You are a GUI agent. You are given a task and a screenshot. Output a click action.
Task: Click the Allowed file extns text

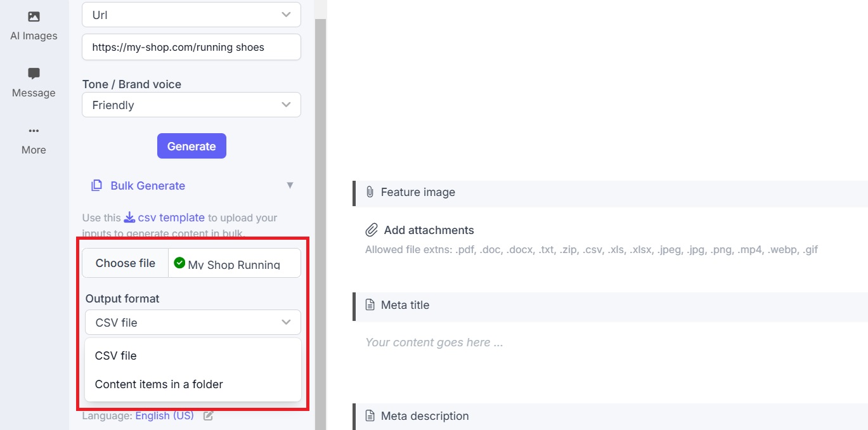point(592,250)
